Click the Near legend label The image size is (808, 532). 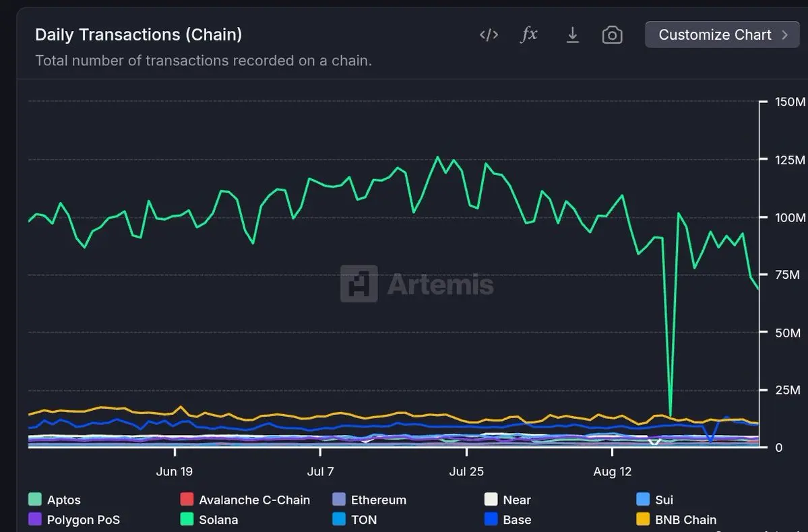(x=517, y=500)
